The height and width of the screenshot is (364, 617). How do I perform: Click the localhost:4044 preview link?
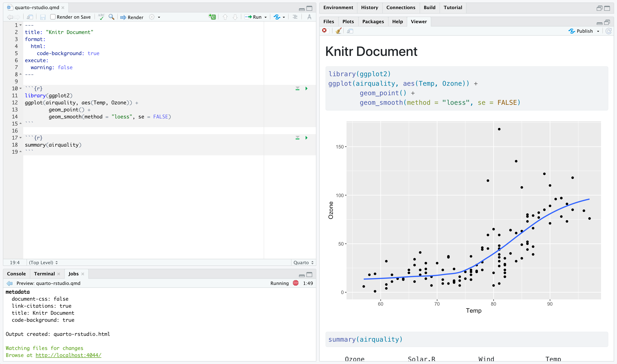click(x=68, y=355)
